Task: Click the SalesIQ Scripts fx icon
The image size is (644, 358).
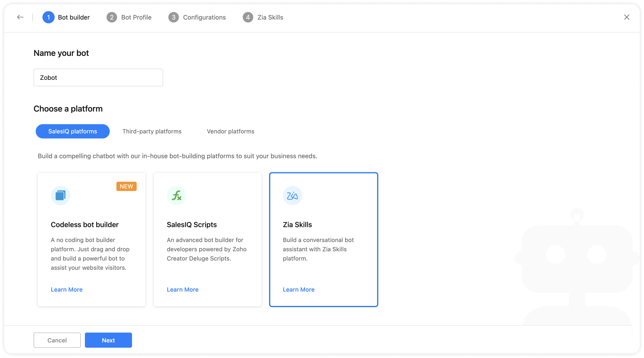Action: [x=177, y=196]
